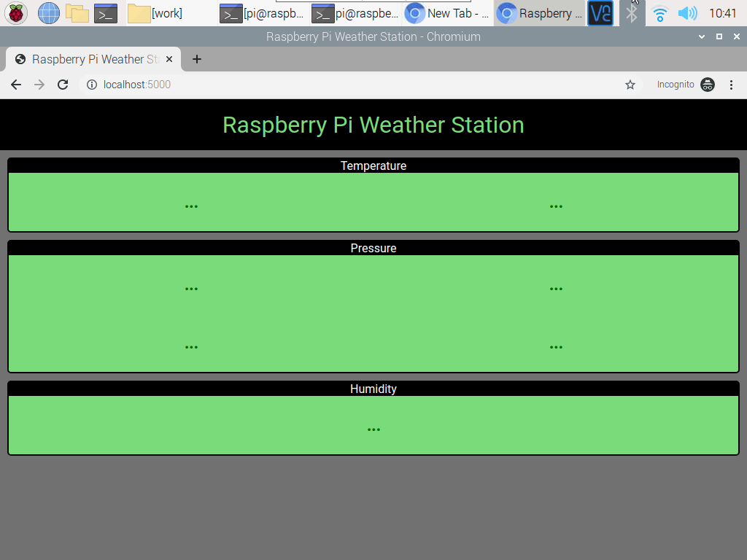Select the Raspberry Pi Weather Station tab

pos(94,59)
